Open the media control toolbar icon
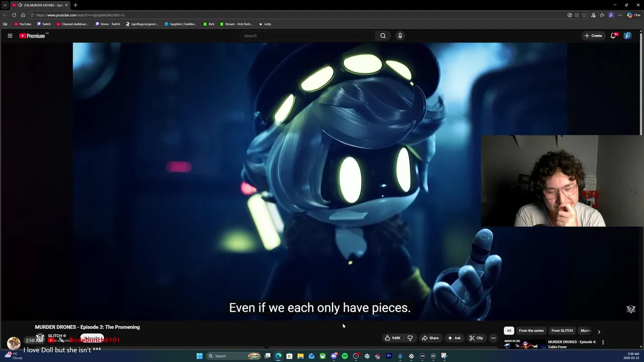 [594, 15]
